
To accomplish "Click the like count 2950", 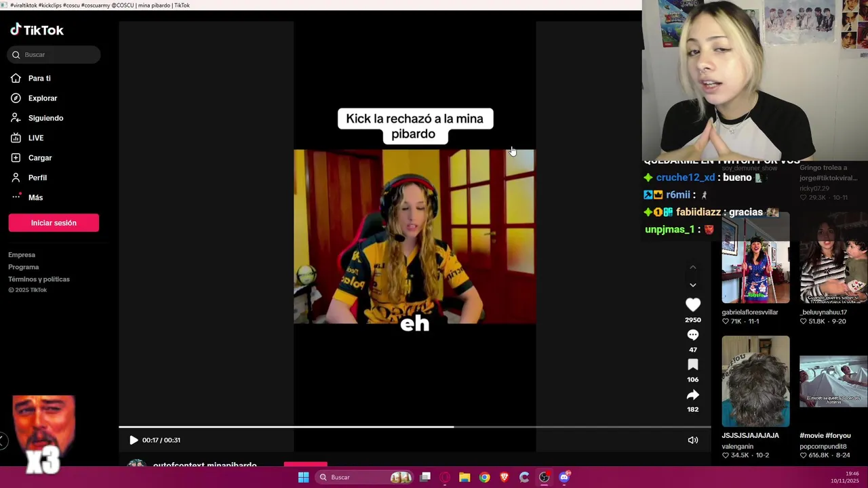I will [692, 320].
